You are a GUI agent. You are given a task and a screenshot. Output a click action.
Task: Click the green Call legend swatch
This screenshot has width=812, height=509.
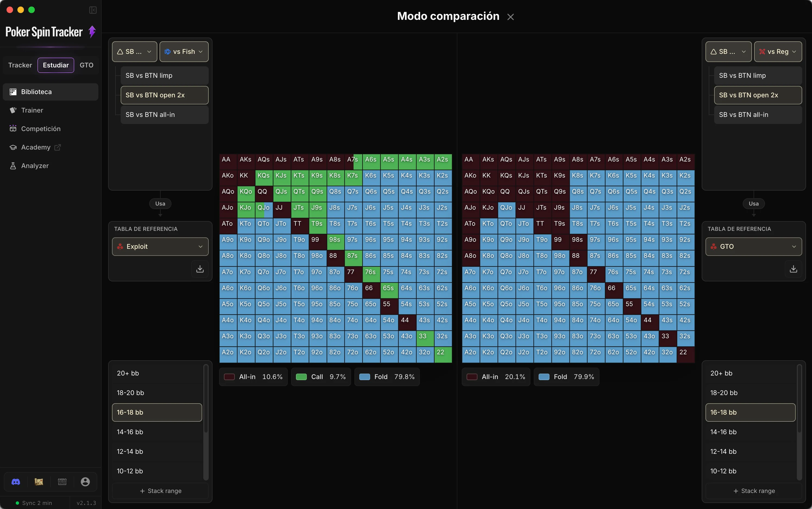pos(301,377)
